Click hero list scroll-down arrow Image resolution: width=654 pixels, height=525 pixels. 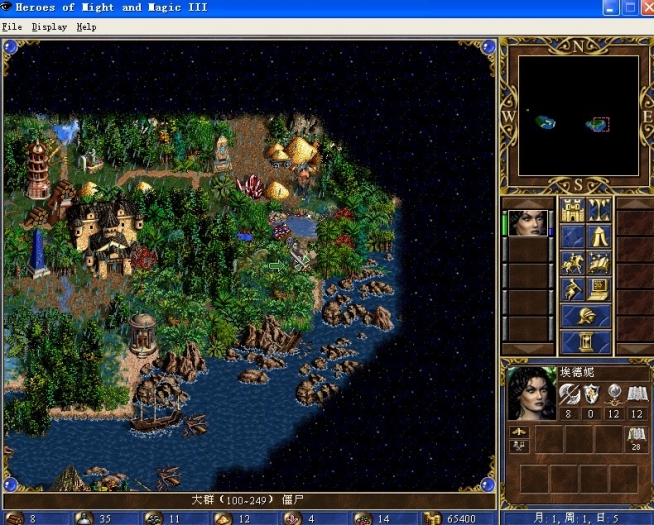pos(528,349)
